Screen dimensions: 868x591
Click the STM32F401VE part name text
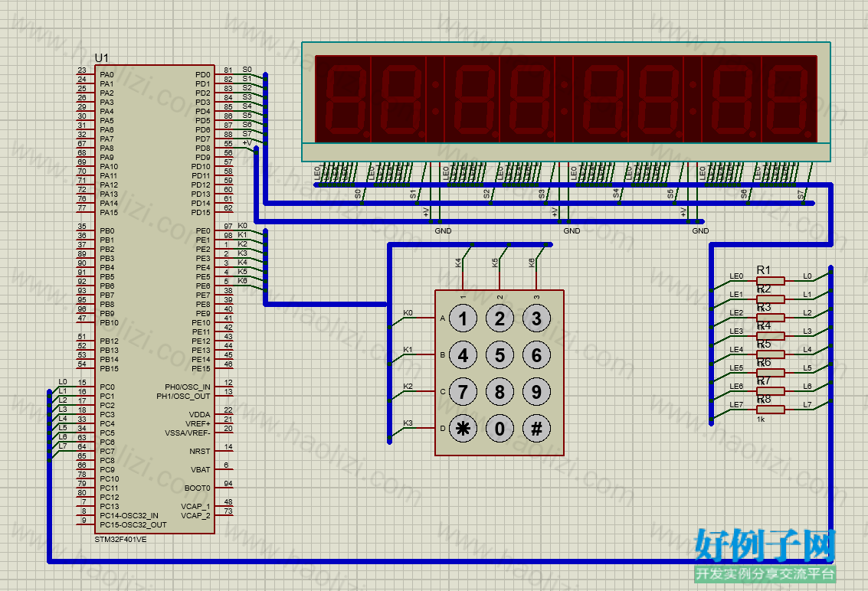121,539
